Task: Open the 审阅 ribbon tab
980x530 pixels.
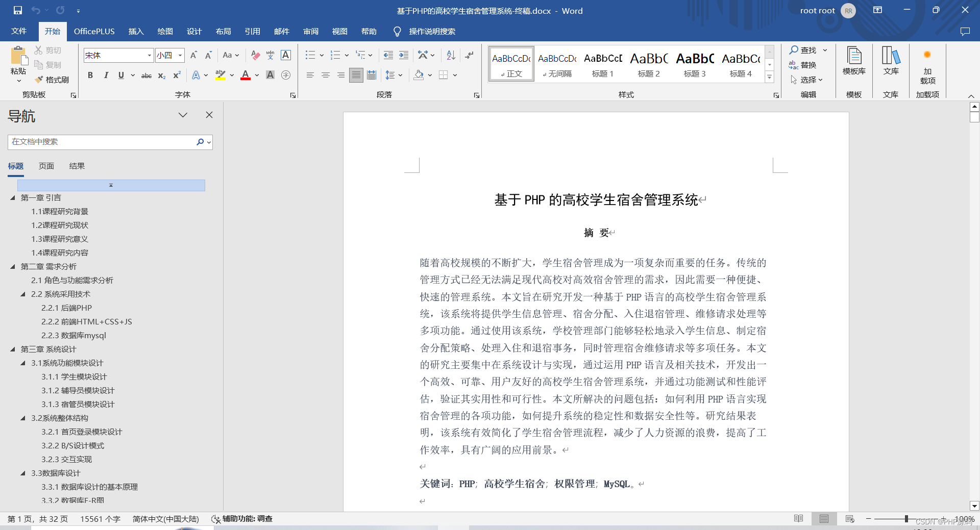Action: [x=310, y=31]
